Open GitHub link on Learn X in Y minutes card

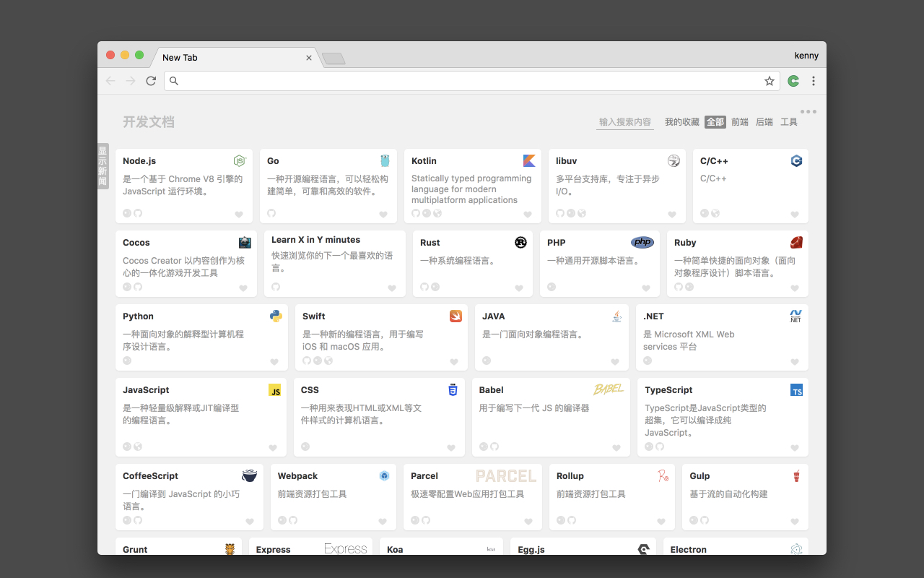coord(276,287)
